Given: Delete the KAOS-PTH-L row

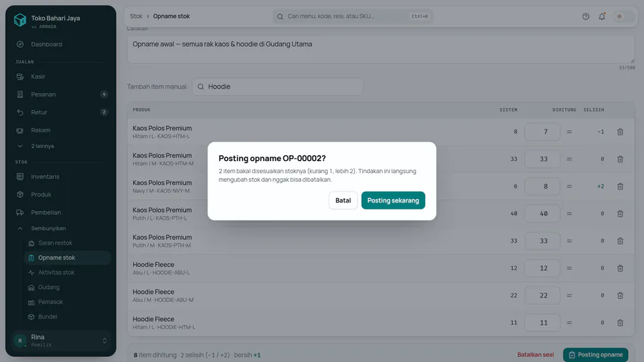Looking at the screenshot, I should tap(620, 213).
